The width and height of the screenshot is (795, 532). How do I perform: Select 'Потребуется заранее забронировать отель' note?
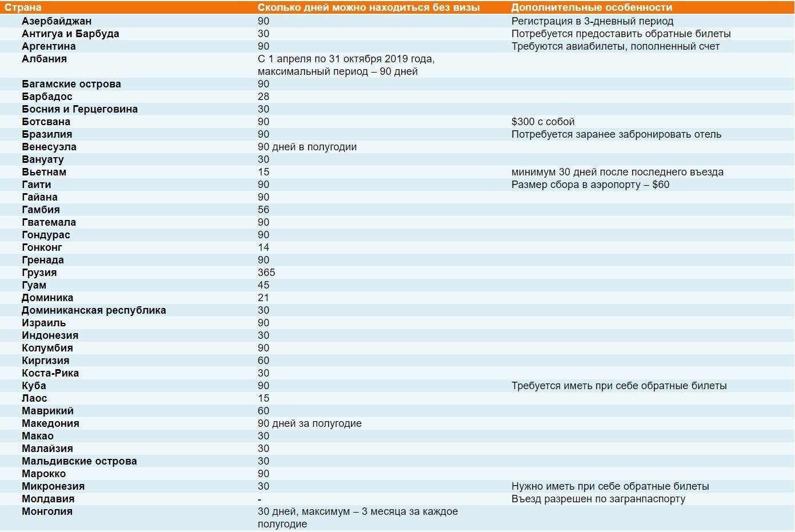coord(616,134)
